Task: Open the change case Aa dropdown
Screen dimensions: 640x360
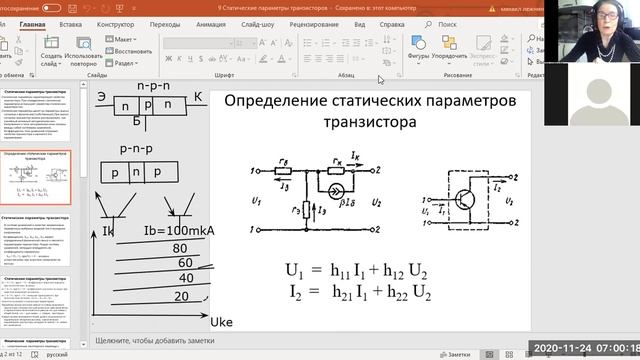Action: (242, 59)
